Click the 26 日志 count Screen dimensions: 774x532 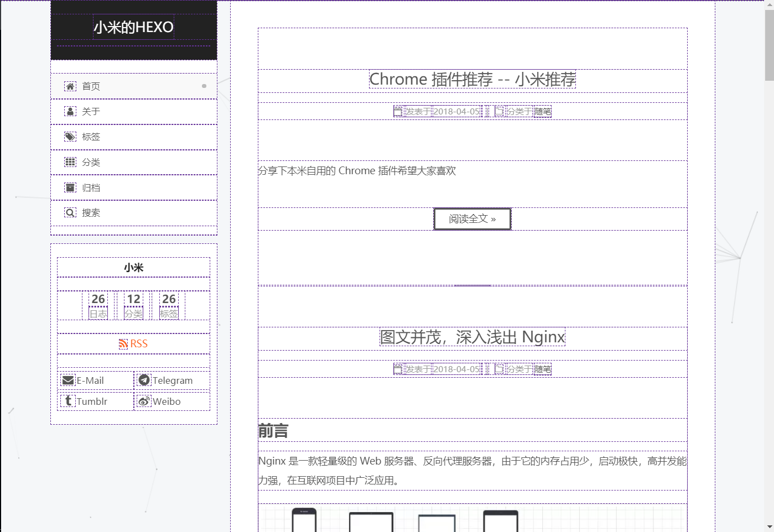(98, 305)
